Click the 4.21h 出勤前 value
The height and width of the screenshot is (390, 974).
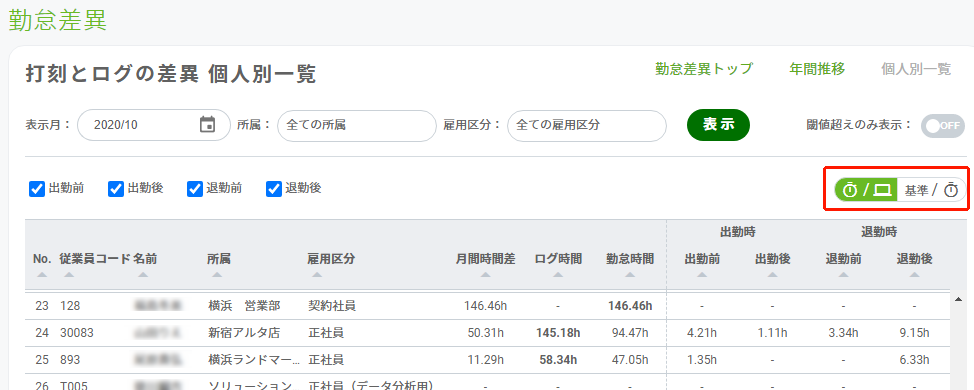coord(702,333)
